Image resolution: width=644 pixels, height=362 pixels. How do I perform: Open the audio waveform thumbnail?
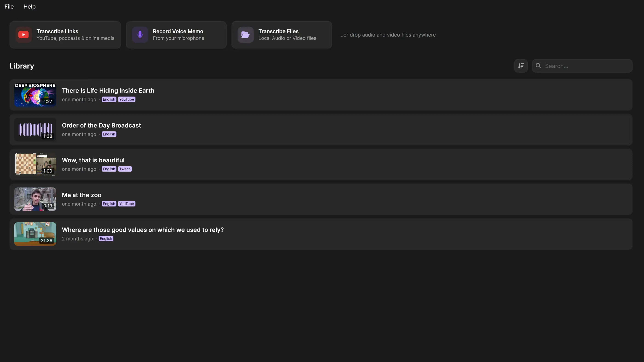[x=35, y=130]
